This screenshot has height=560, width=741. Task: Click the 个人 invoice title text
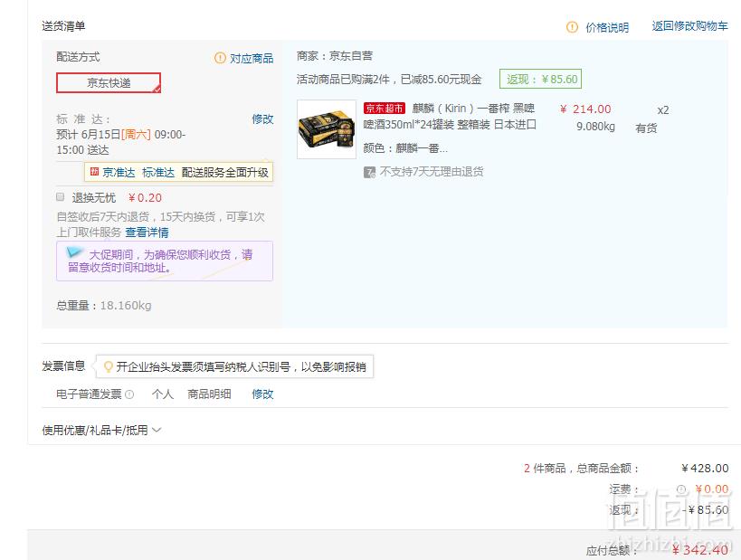pyautogui.click(x=163, y=394)
